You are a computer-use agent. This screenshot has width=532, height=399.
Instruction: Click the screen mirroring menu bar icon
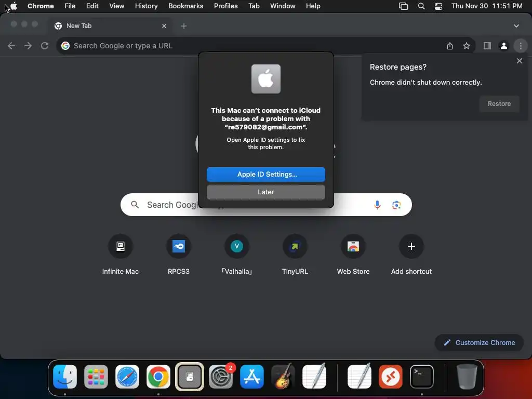click(x=403, y=6)
